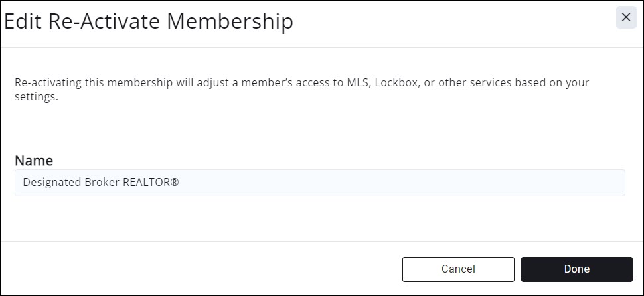Click 'MLS' in the description sentence
Screen dimensions: 644x296
(x=355, y=84)
